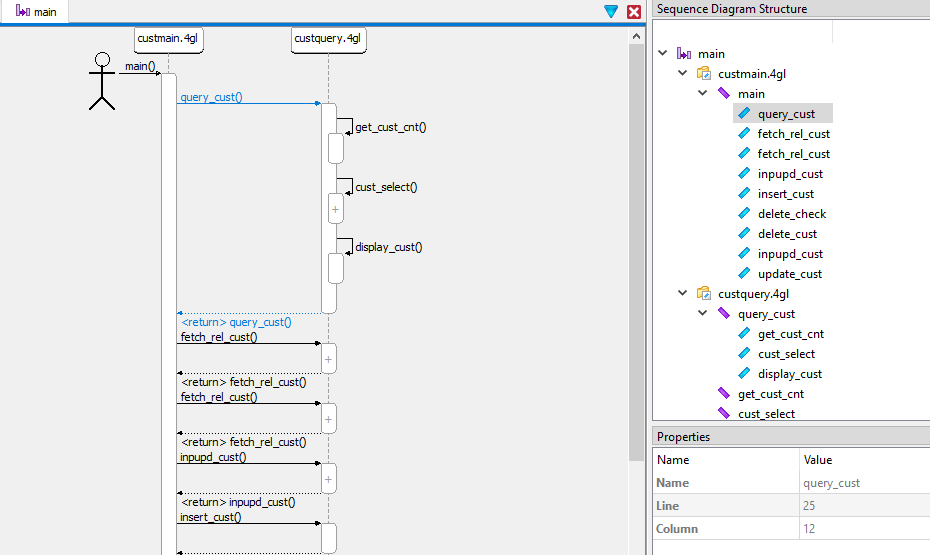Image resolution: width=930 pixels, height=555 pixels.
Task: Click call icon beside delete_check
Action: tap(744, 213)
